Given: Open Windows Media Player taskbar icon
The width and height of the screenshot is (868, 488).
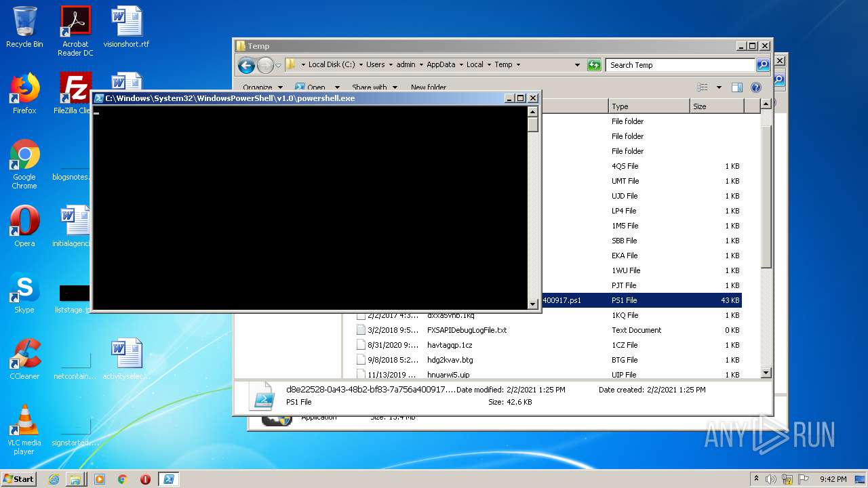Looking at the screenshot, I should pos(100,479).
